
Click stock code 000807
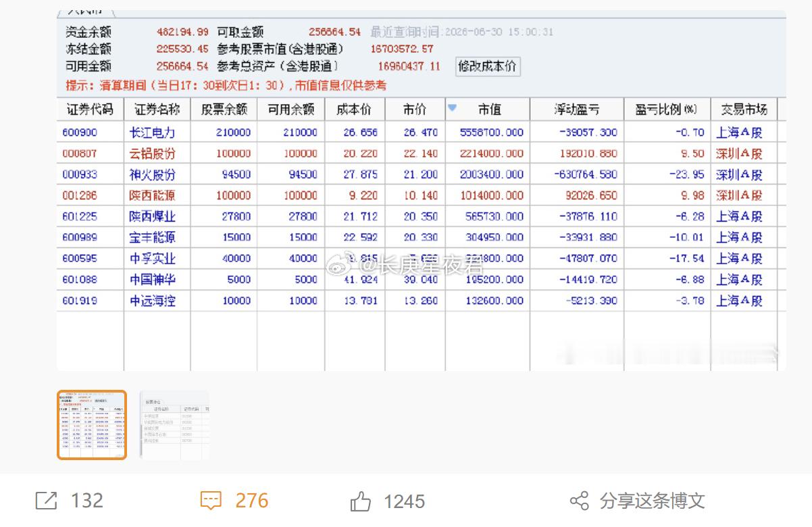(80, 153)
